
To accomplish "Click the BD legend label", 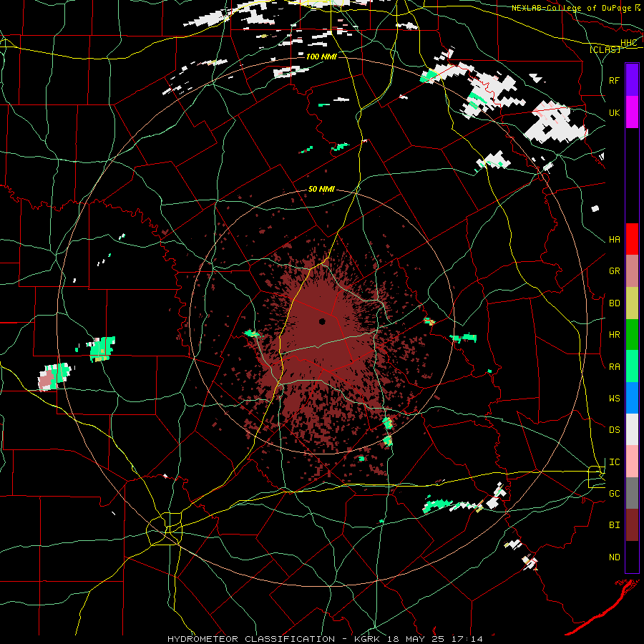I will click(x=614, y=303).
